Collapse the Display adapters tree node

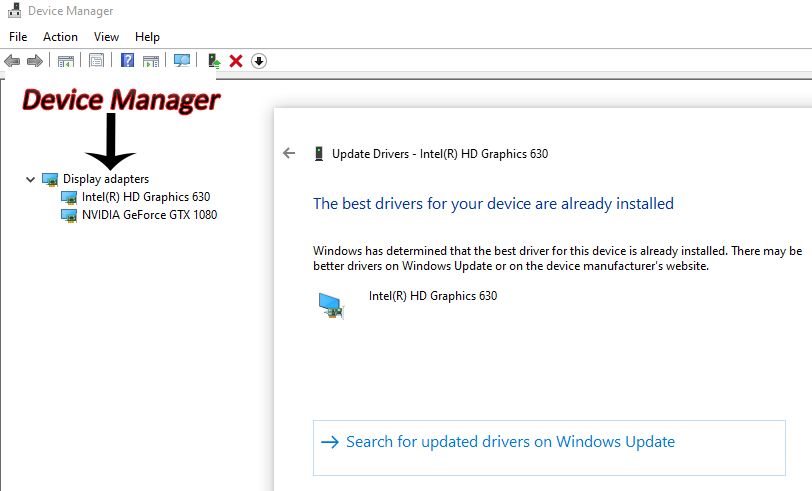pos(30,179)
